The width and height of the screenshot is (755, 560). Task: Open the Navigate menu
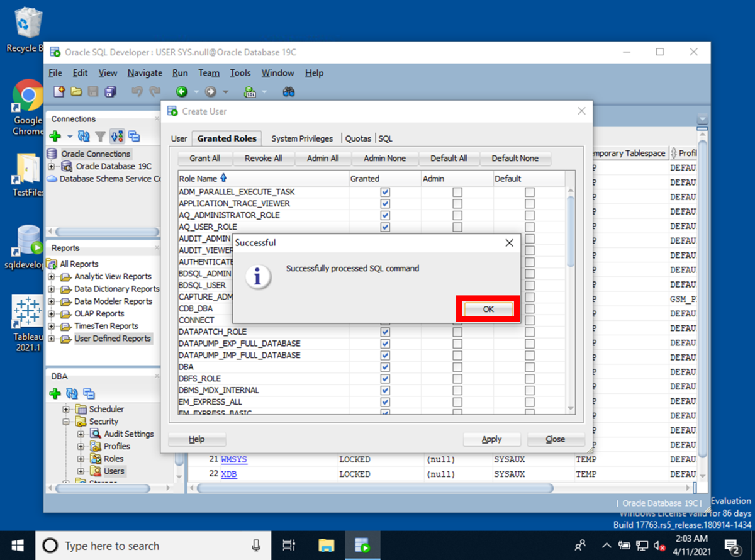(x=145, y=73)
